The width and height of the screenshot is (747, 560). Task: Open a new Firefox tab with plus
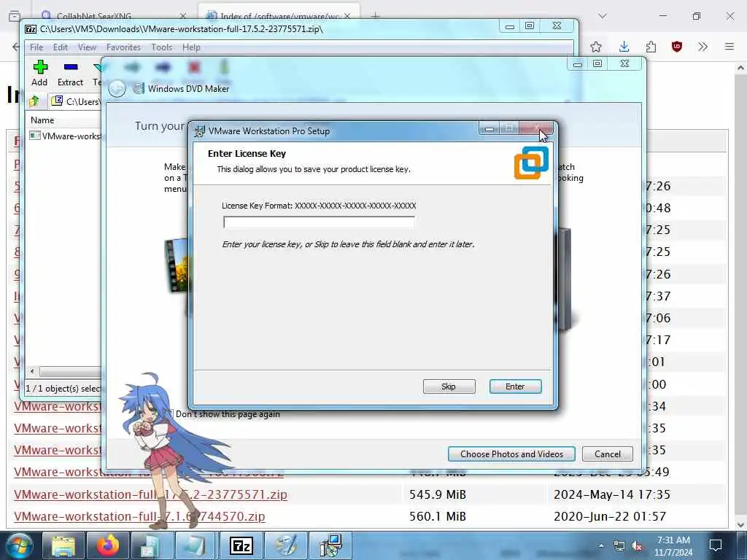point(376,16)
